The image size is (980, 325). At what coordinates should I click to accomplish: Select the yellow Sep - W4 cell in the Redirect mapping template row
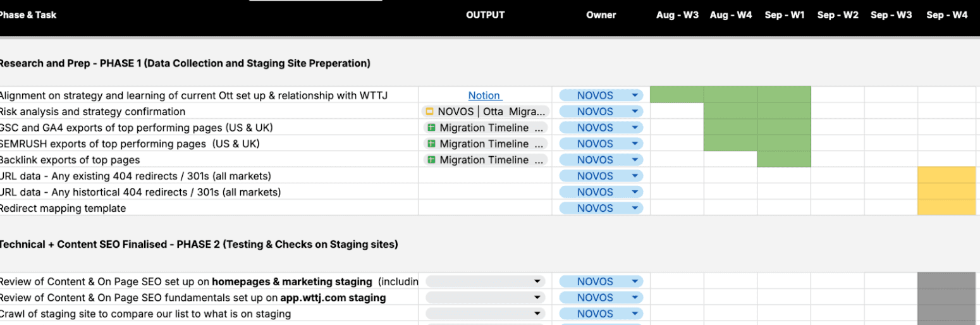point(946,208)
